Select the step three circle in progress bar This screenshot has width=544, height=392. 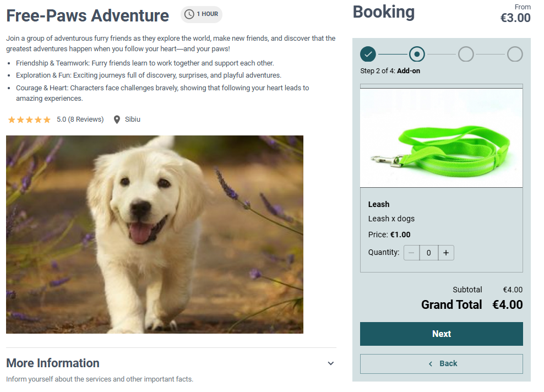click(x=466, y=54)
